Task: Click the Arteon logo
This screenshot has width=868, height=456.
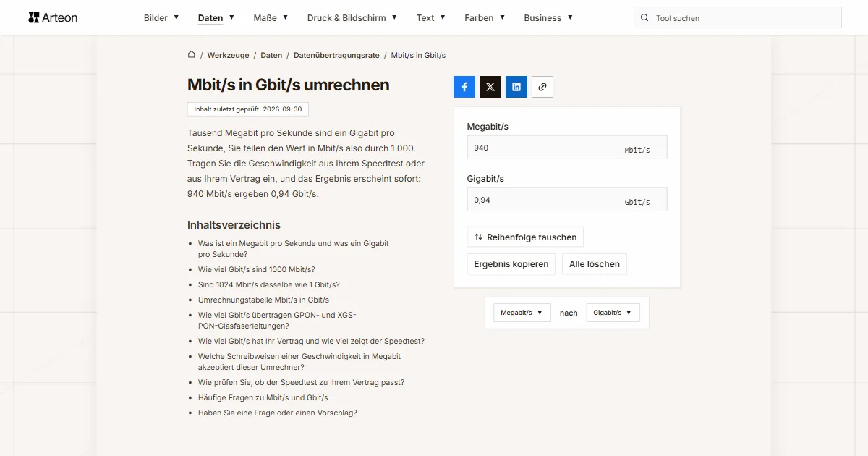Action: pos(53,17)
